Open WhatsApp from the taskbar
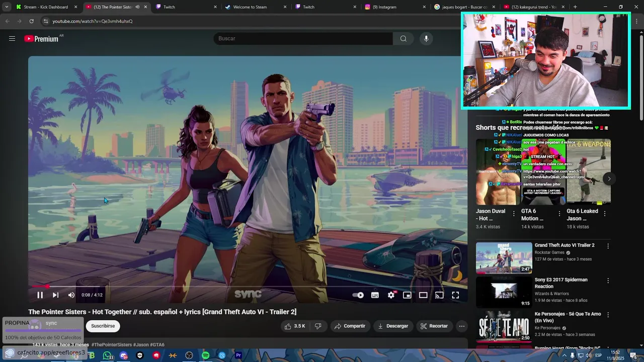 click(x=107, y=355)
